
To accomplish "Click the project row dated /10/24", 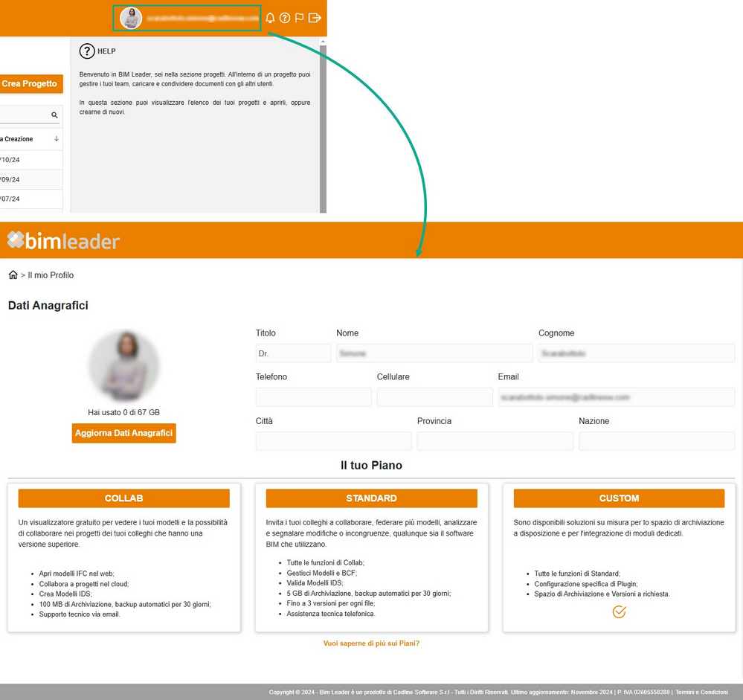I will [x=31, y=160].
